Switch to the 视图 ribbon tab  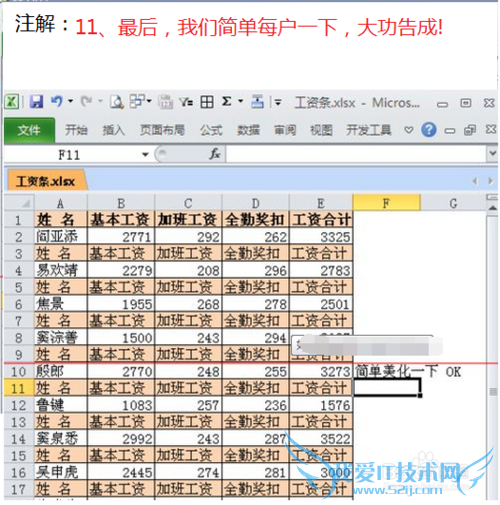pos(321,130)
